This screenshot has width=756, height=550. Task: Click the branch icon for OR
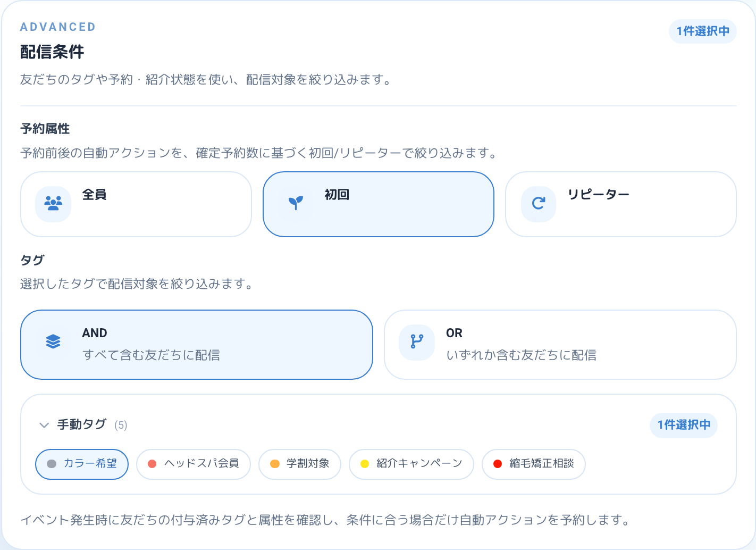tap(417, 341)
